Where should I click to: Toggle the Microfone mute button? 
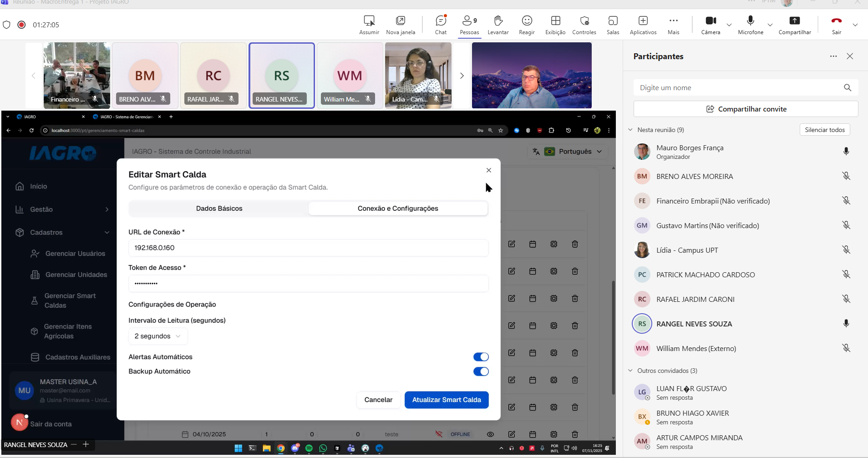tap(751, 25)
